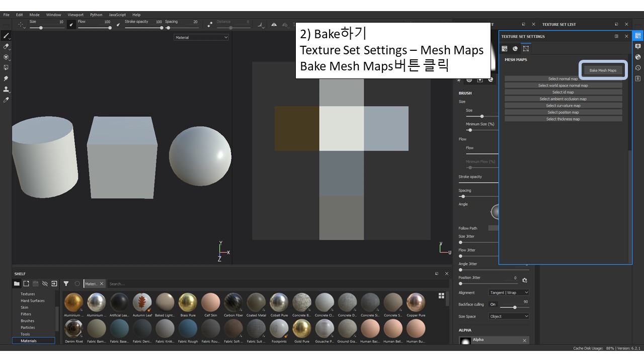Select the Brass Pure material thumbnail
The height and width of the screenshot is (362, 644).
pos(188,303)
